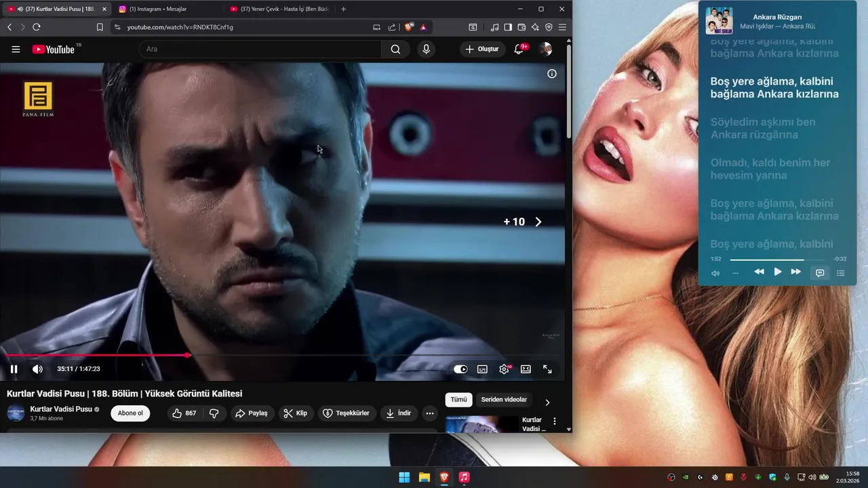The width and height of the screenshot is (868, 488).
Task: Select the Tümü filter chip
Action: [x=458, y=400]
